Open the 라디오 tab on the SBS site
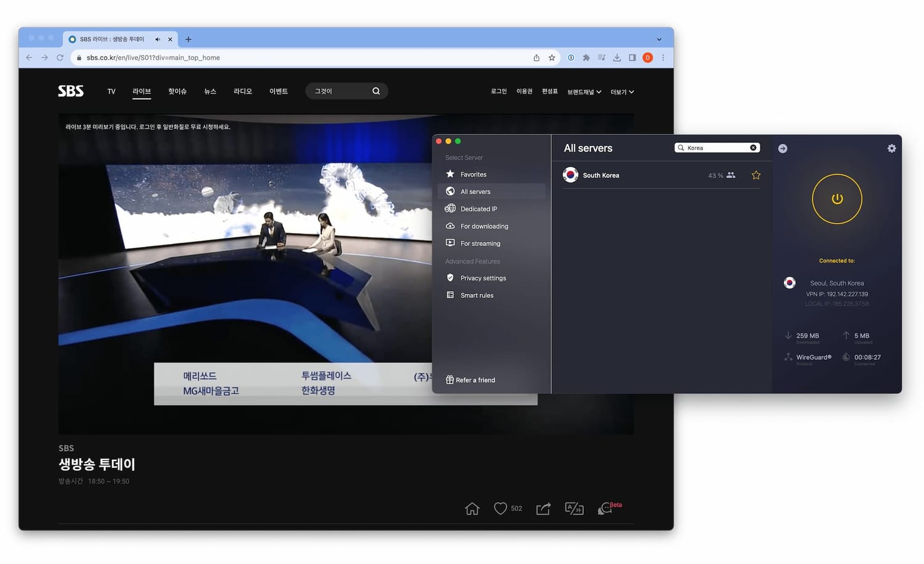This screenshot has width=924, height=564. [243, 91]
